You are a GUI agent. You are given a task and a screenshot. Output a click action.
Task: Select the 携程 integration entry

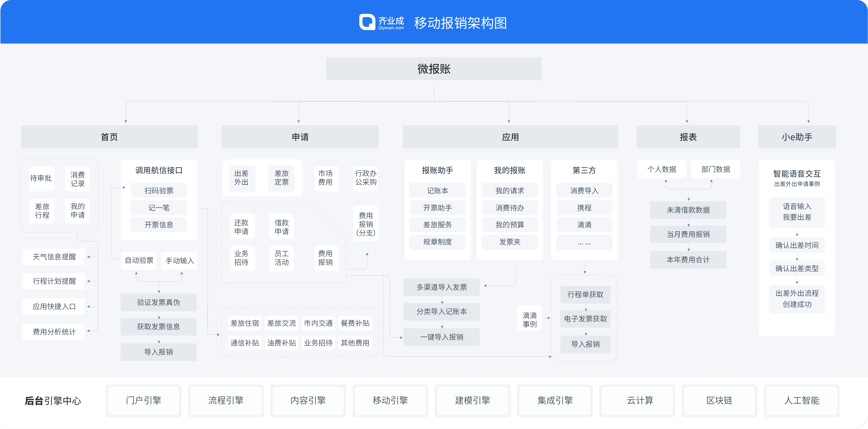click(584, 207)
